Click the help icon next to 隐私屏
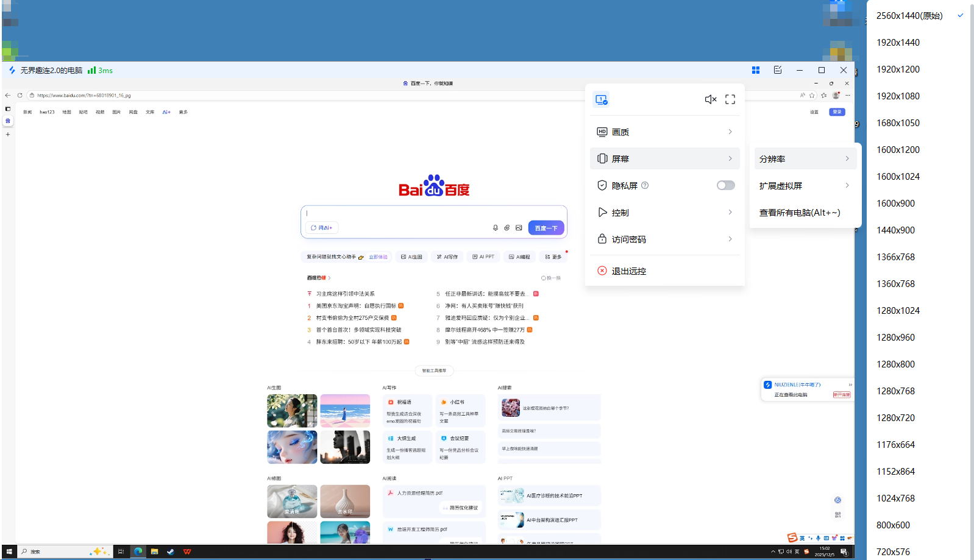This screenshot has height=560, width=974. pos(645,185)
